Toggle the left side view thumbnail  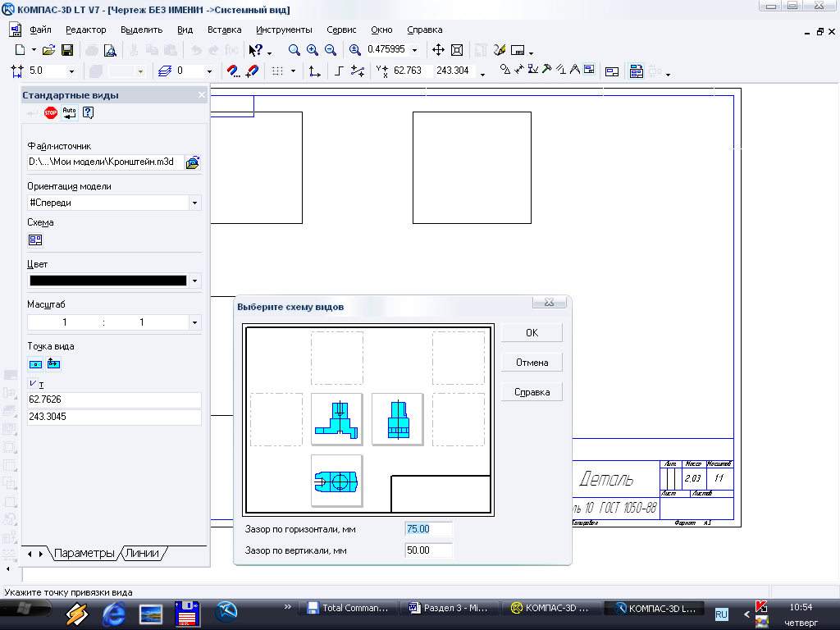pos(398,419)
